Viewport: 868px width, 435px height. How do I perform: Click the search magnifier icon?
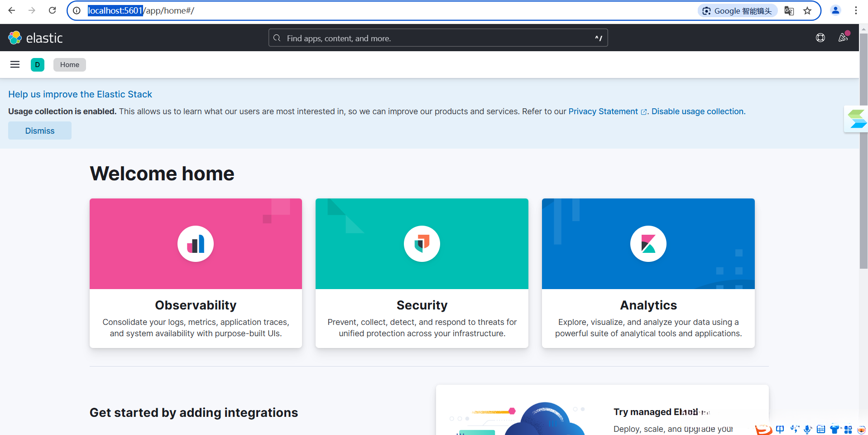pos(277,38)
